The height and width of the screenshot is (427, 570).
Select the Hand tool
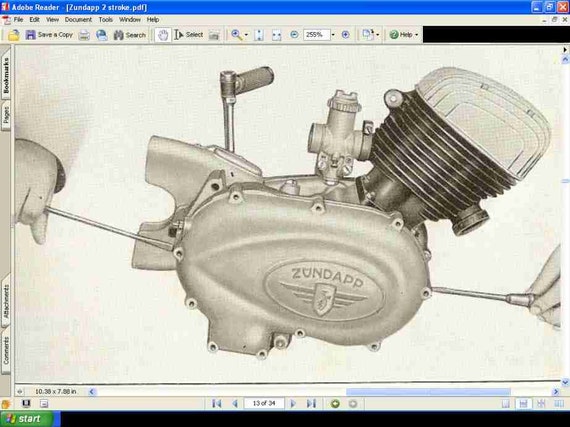click(162, 35)
